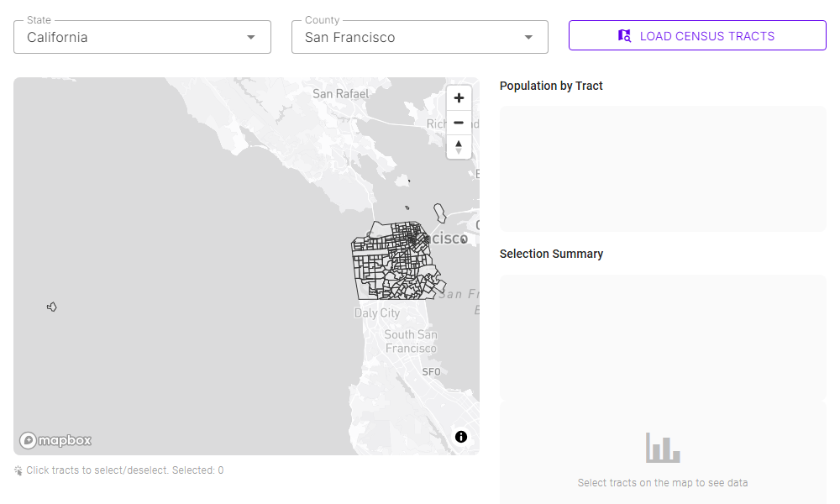Click the County dropdown arrow
Viewport: 840px width, 504px height.
528,37
